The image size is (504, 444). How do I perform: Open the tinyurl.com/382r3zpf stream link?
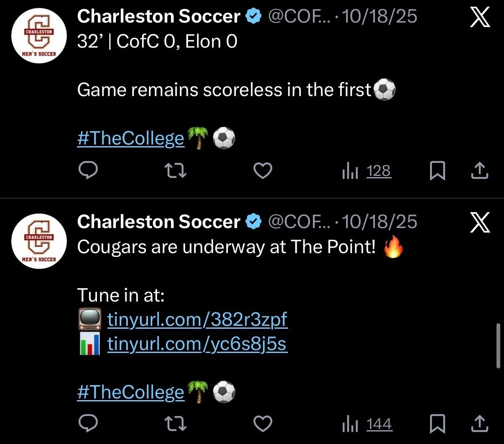[x=197, y=320]
